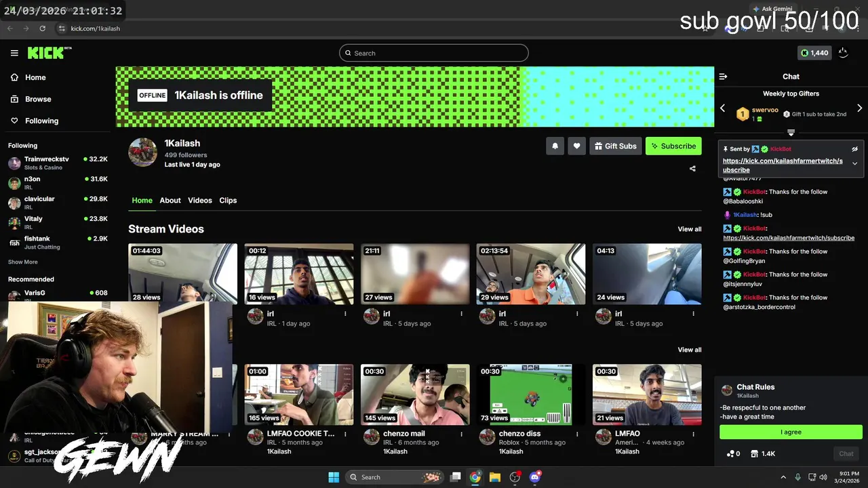The image size is (868, 488).
Task: Open the 02:13:54 stream video thumbnail
Action: (531, 274)
